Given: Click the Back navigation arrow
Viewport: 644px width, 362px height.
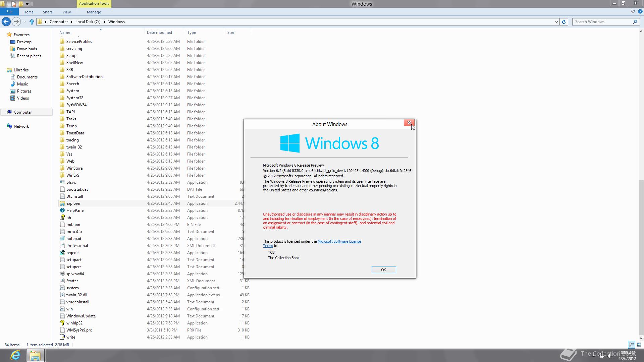Looking at the screenshot, I should 6,22.
